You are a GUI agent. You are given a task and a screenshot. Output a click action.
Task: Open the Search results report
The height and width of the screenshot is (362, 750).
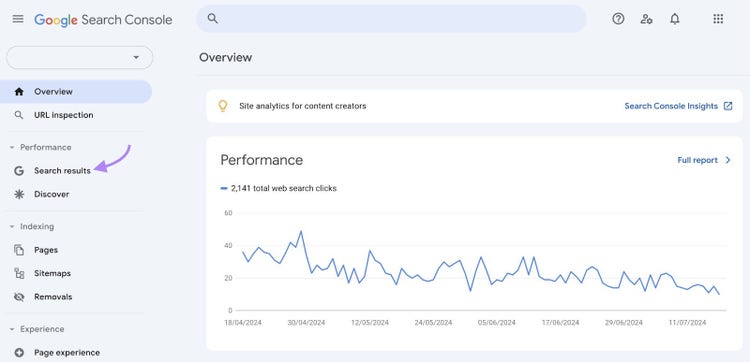point(62,171)
